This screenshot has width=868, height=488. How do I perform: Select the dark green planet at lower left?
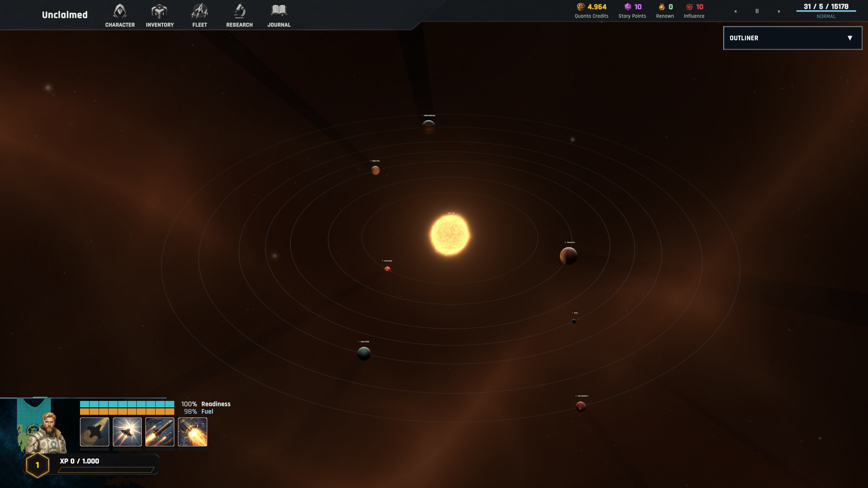[x=364, y=353]
